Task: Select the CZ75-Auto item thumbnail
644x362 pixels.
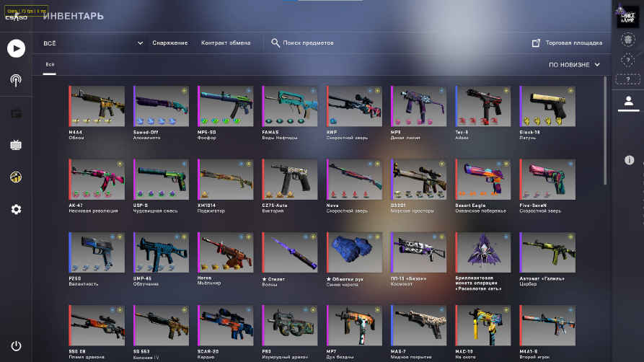Action: (290, 179)
